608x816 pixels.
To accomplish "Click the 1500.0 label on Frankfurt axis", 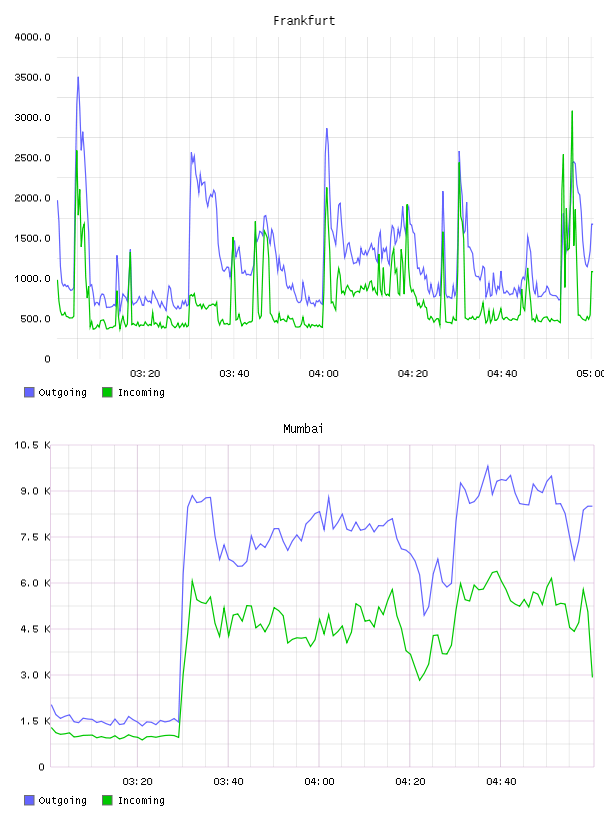I will [x=32, y=238].
